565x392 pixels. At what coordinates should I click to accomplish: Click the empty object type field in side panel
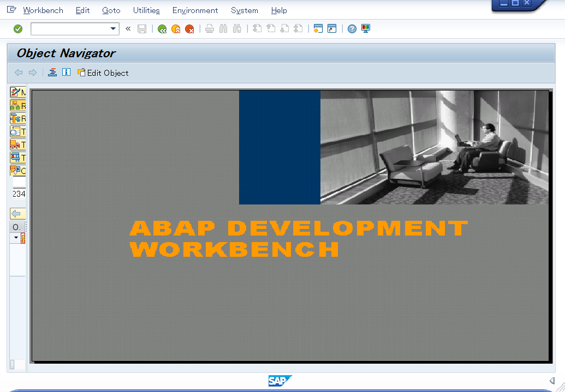pyautogui.click(x=19, y=182)
